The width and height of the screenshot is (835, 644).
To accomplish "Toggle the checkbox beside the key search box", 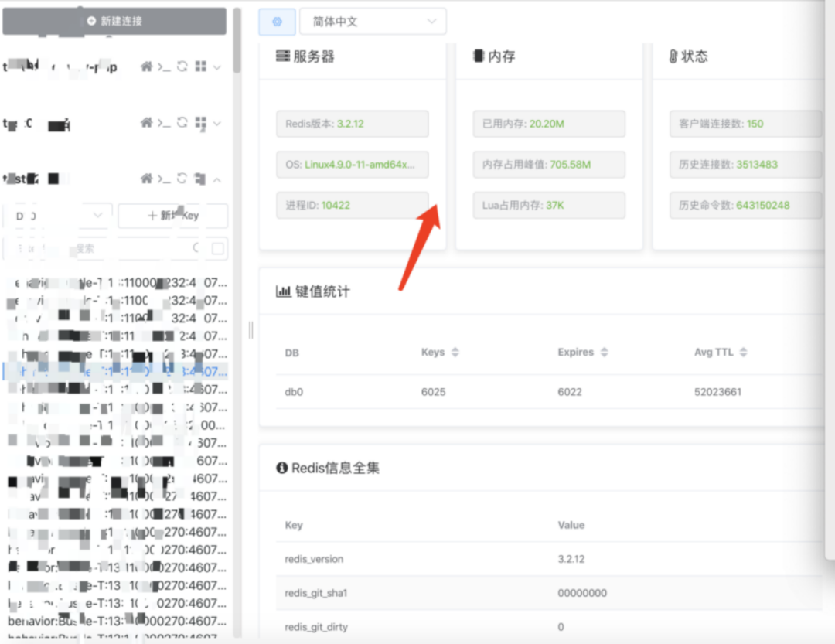I will (218, 248).
